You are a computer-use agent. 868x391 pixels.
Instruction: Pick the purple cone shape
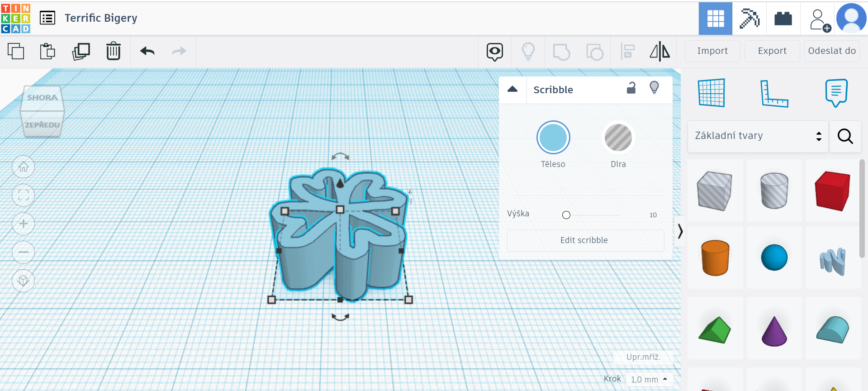pyautogui.click(x=774, y=329)
